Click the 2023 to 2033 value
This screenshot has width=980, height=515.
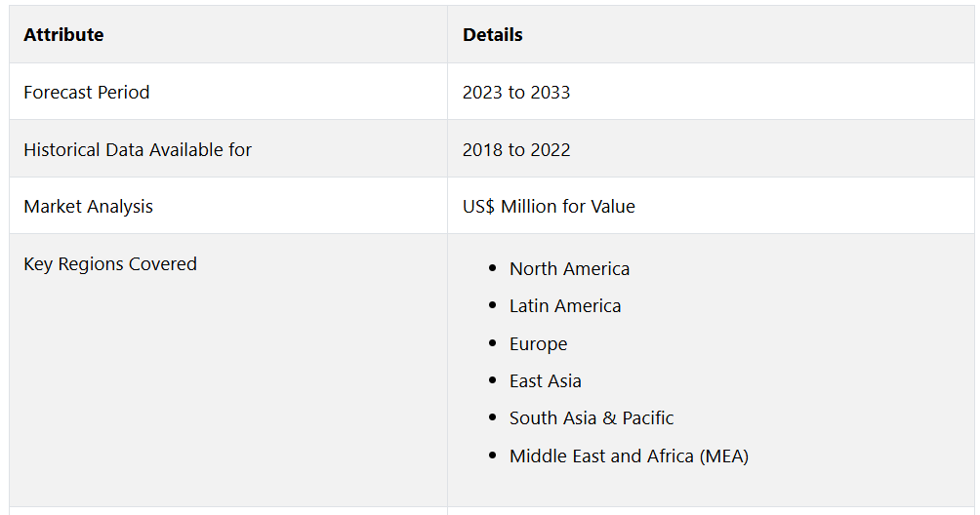(516, 93)
